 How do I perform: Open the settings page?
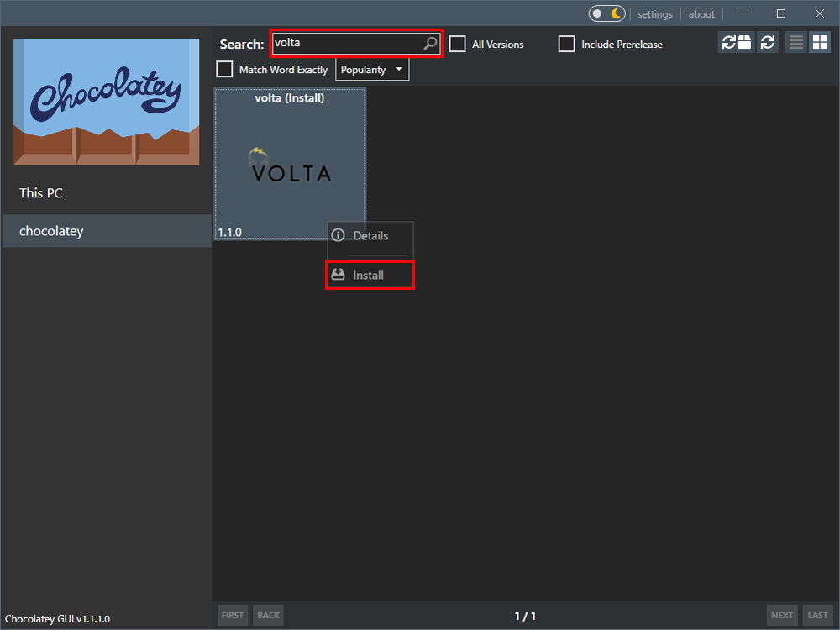pyautogui.click(x=654, y=13)
